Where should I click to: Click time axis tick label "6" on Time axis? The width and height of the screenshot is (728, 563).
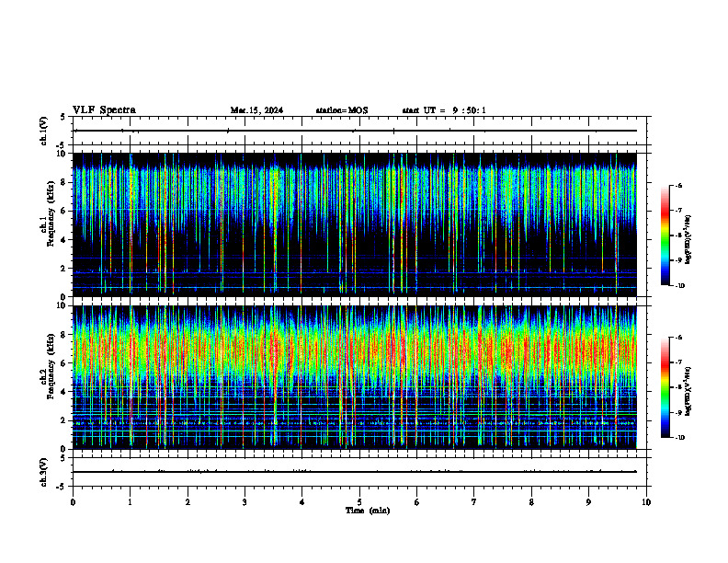pyautogui.click(x=416, y=502)
